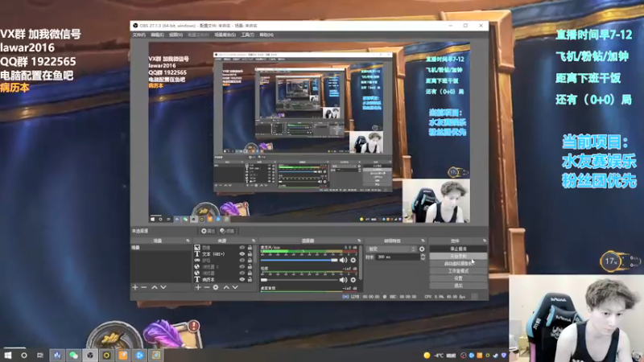Click the 退出 exit button

click(x=458, y=286)
